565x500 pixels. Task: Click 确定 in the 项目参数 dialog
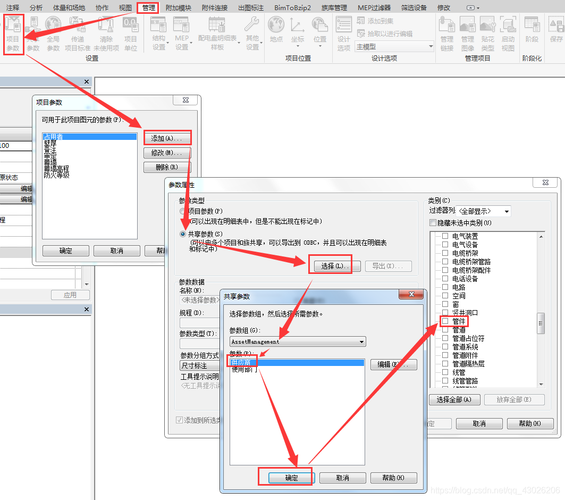[66, 250]
